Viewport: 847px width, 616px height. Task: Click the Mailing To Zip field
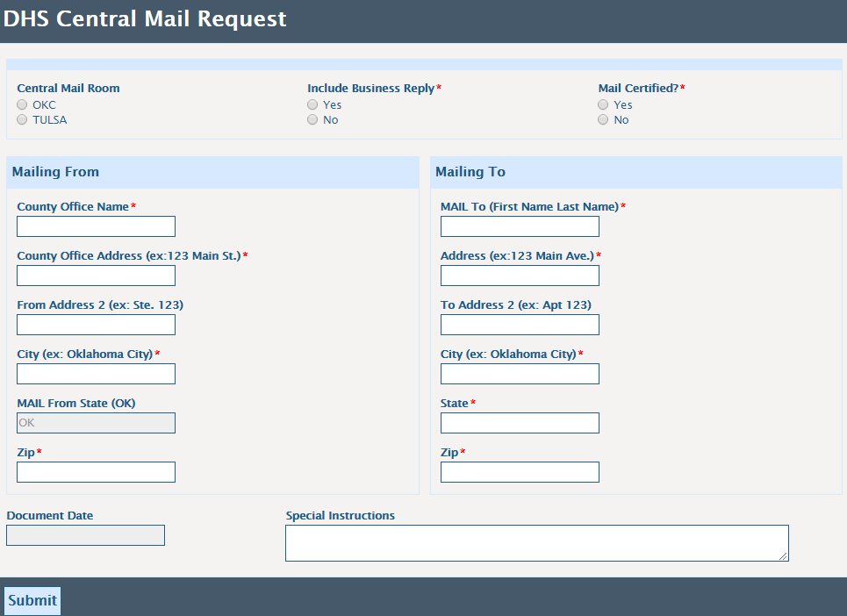tap(520, 472)
